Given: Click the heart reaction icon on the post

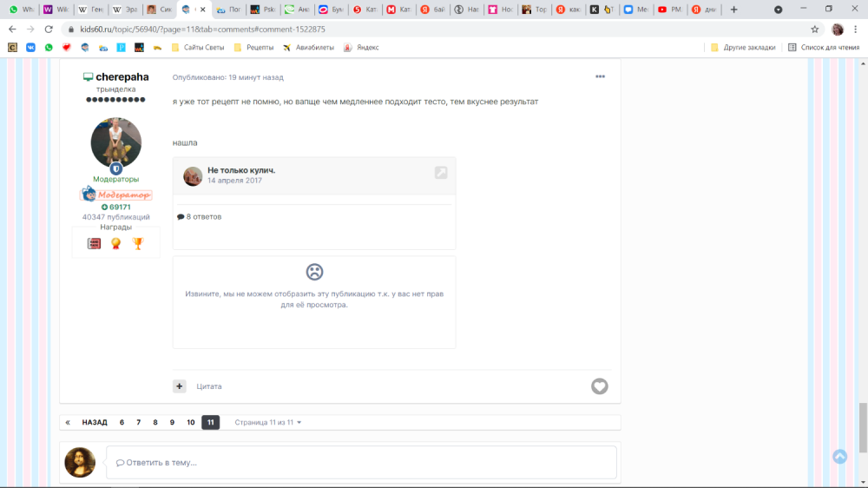Looking at the screenshot, I should (x=599, y=386).
